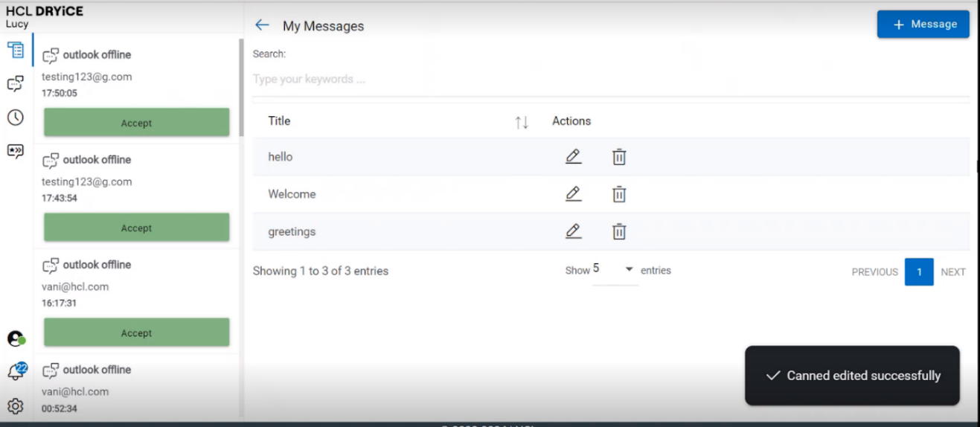Accept the 17:50:05 chat request

point(136,123)
